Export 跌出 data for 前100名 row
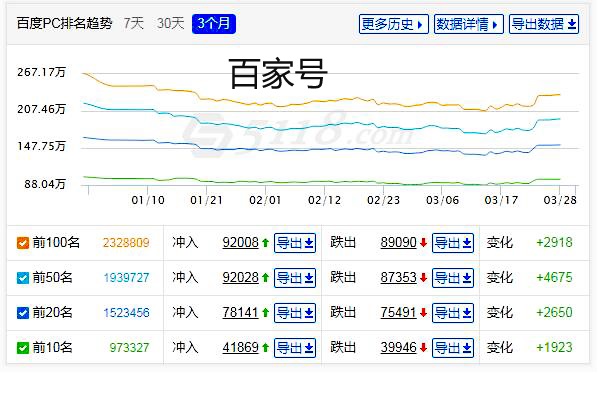 click(x=453, y=243)
